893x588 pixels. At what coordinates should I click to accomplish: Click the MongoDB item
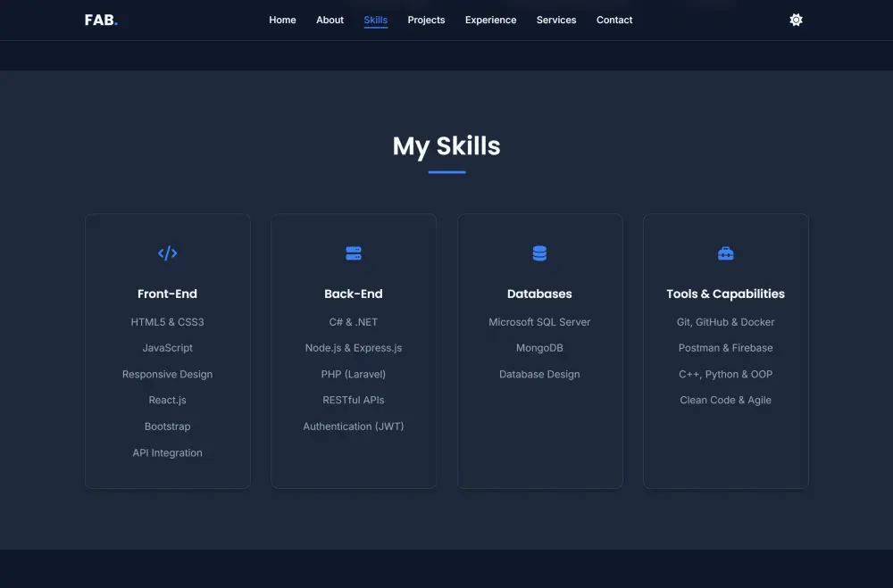click(x=539, y=348)
